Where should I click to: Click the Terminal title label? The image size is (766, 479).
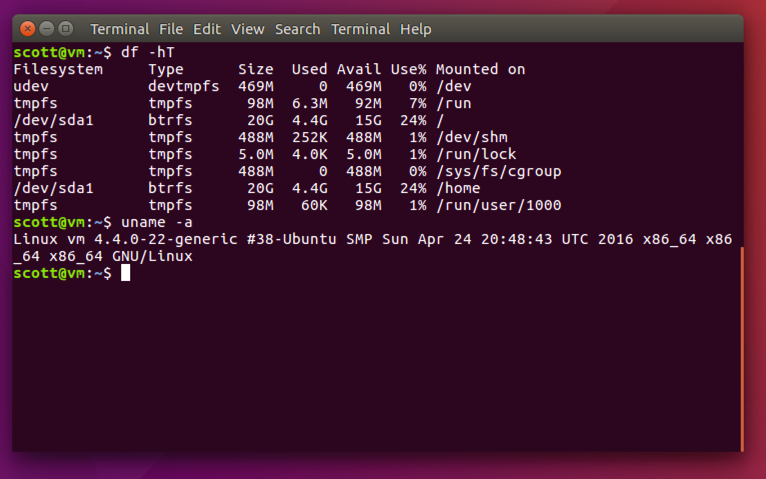(120, 29)
